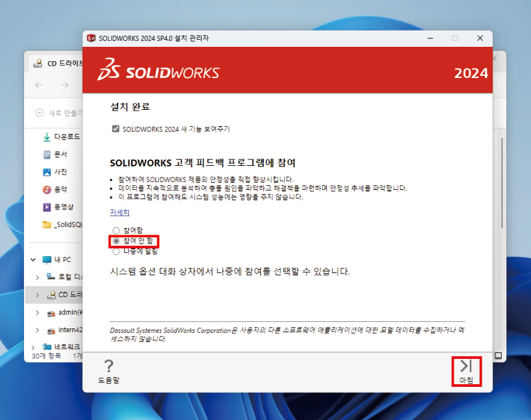Screen dimensions: 531x420
Task: Click the SOLIDWORKS installer title bar icon
Action: (x=91, y=38)
